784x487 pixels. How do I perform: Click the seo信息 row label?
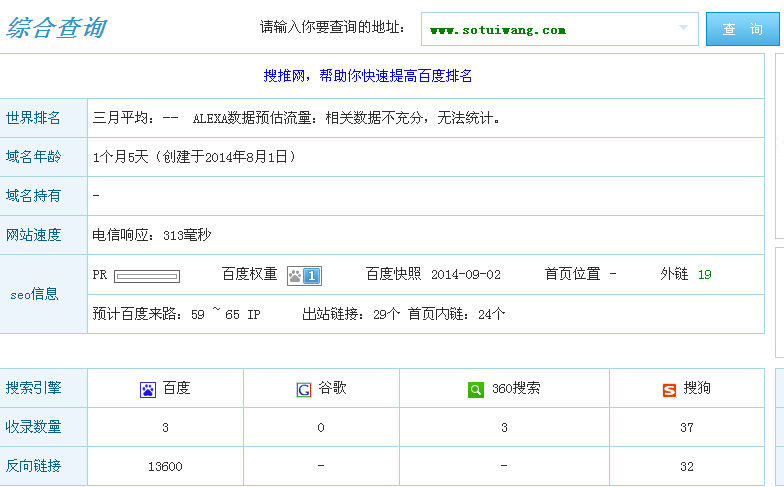(34, 294)
